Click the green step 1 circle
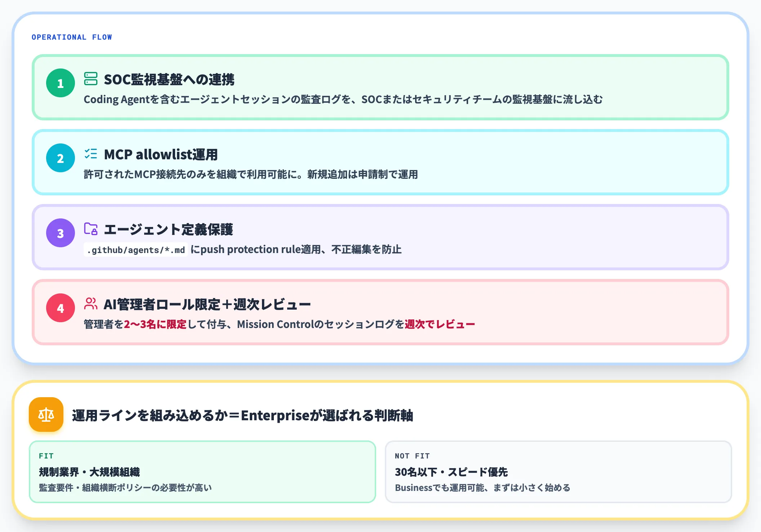Image resolution: width=761 pixels, height=532 pixels. click(x=61, y=83)
